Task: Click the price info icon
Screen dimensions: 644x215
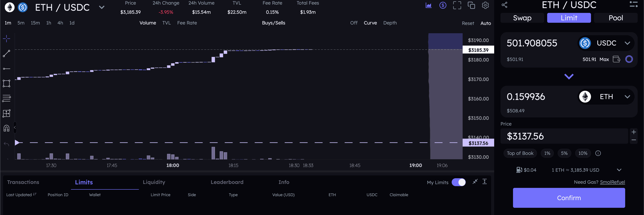Action: point(598,153)
